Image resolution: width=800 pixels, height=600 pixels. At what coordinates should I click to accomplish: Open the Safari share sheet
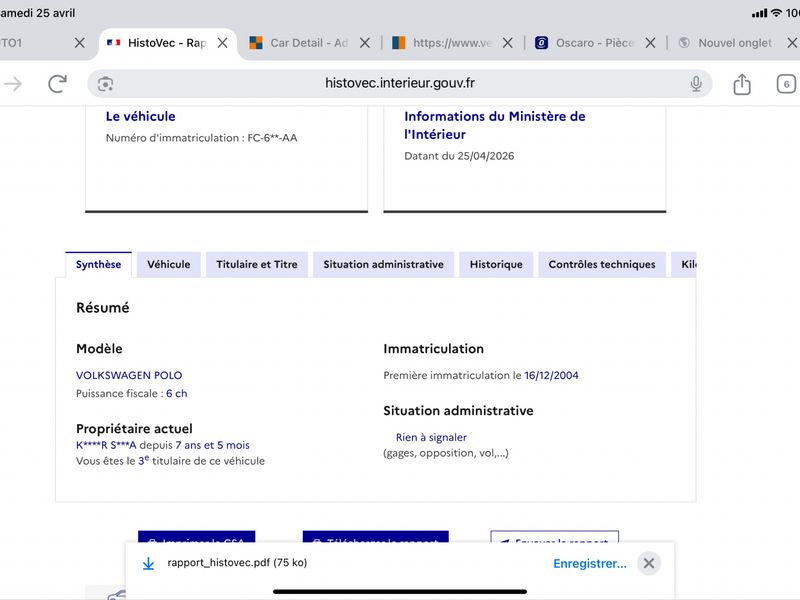[742, 84]
